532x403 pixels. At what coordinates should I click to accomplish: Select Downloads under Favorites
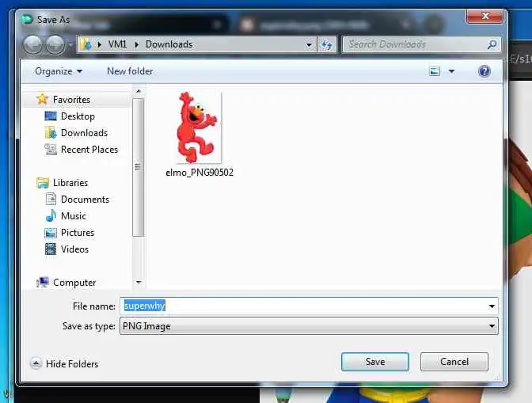pyautogui.click(x=84, y=133)
